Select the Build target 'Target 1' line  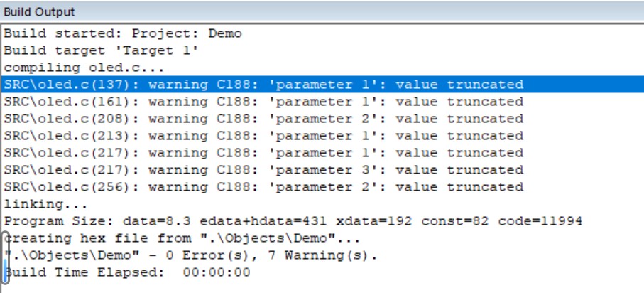click(x=101, y=50)
